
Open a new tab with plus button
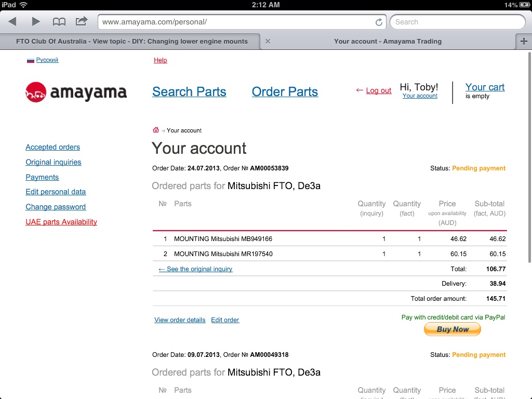coord(524,42)
